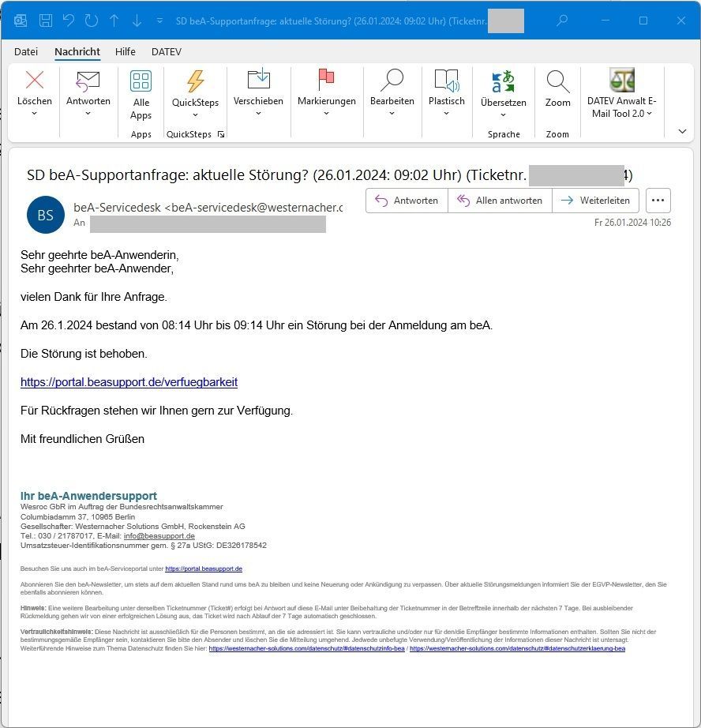Click the Bearbeiten magnifier icon
701x728 pixels.
tap(392, 80)
